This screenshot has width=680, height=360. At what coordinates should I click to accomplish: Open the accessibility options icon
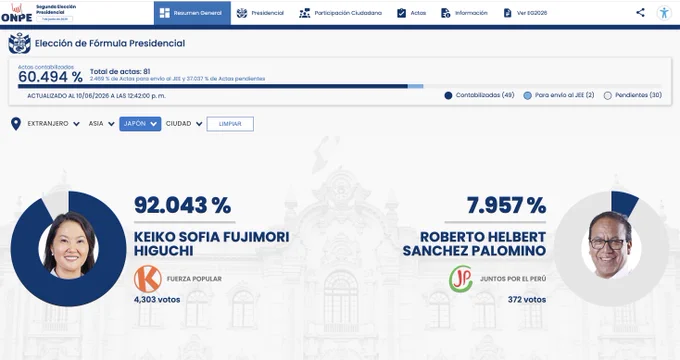[664, 13]
